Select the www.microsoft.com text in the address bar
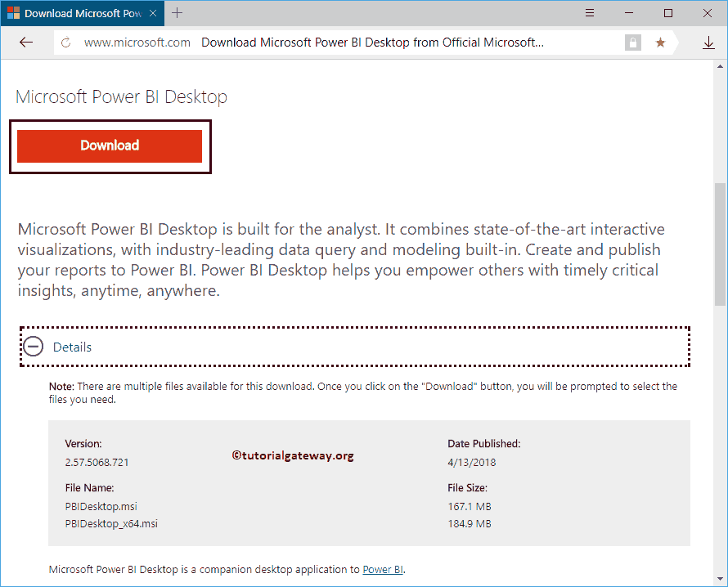This screenshot has width=728, height=587. click(137, 42)
